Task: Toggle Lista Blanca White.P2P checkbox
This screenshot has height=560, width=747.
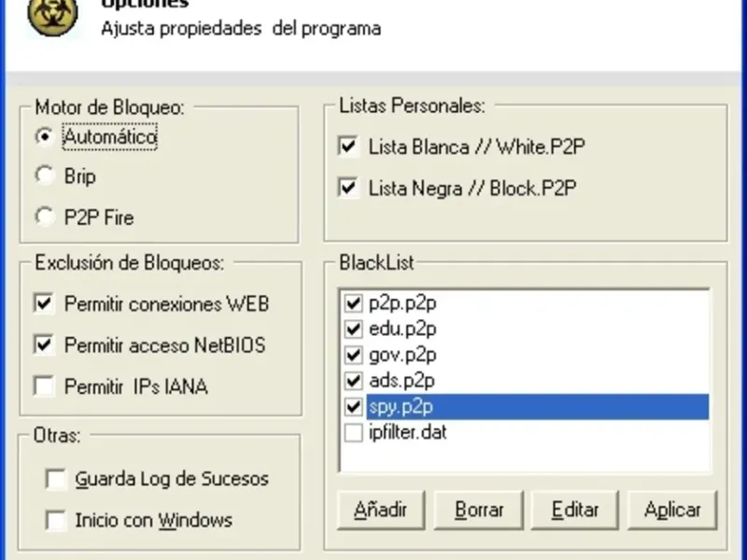Action: (x=349, y=146)
